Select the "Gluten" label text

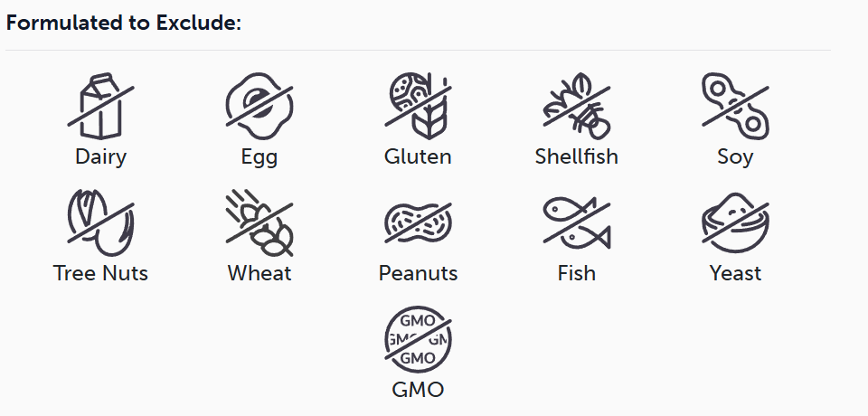pos(418,156)
